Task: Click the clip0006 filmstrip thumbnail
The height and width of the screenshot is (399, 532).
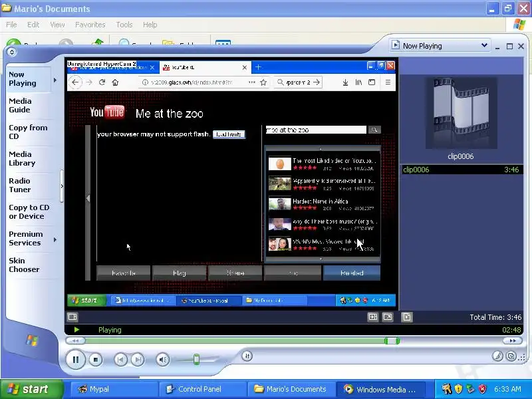Action: tap(461, 113)
